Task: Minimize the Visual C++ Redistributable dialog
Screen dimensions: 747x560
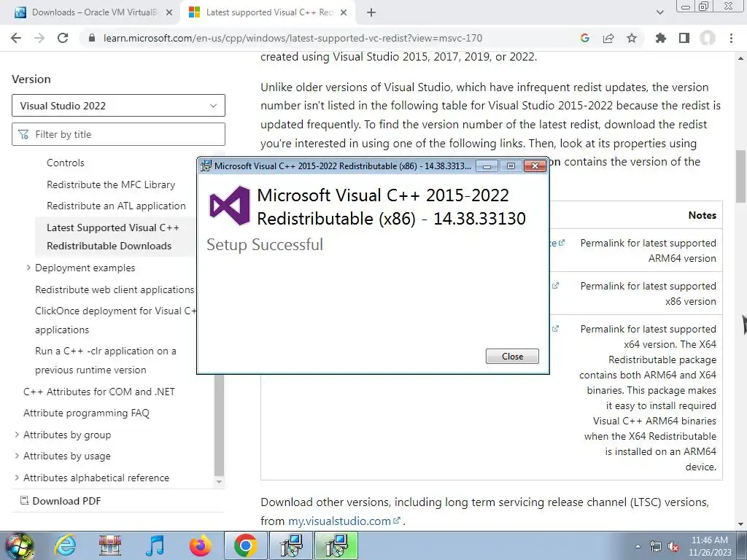Action: pyautogui.click(x=487, y=166)
